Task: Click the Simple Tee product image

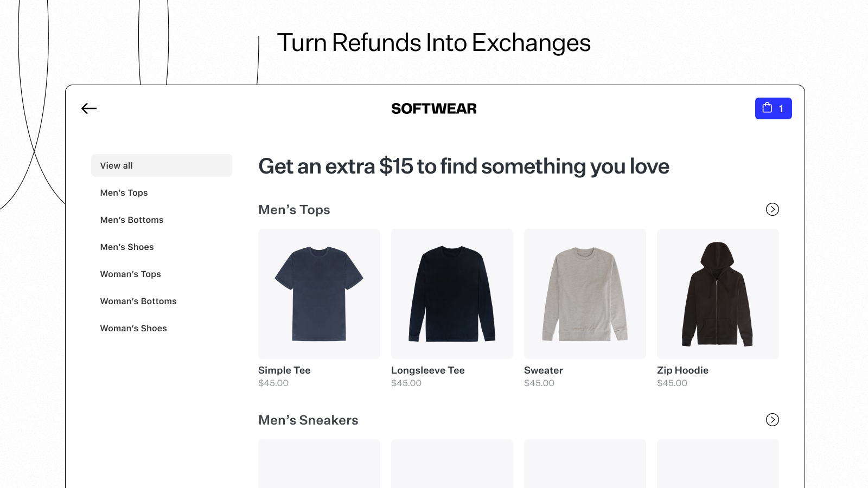Action: coord(319,294)
